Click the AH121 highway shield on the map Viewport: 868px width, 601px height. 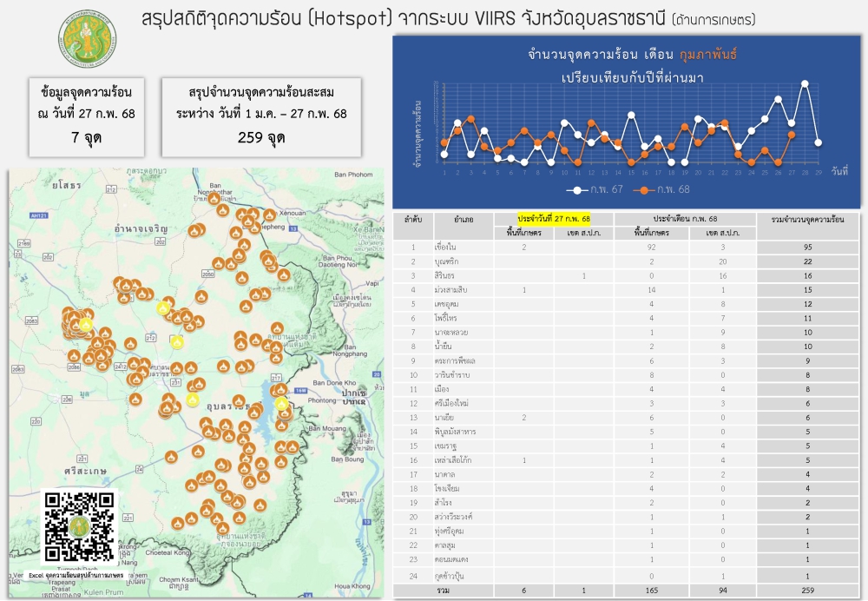pyautogui.click(x=36, y=215)
